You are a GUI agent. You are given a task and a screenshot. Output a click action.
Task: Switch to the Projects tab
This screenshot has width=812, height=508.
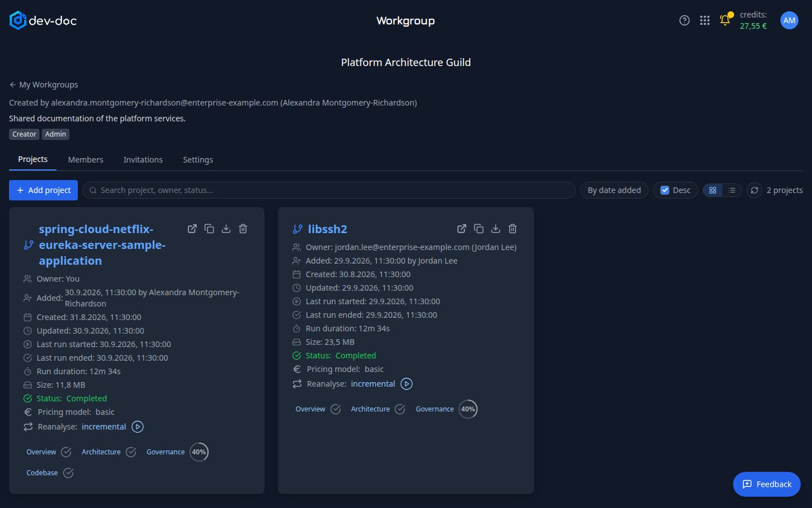(33, 159)
